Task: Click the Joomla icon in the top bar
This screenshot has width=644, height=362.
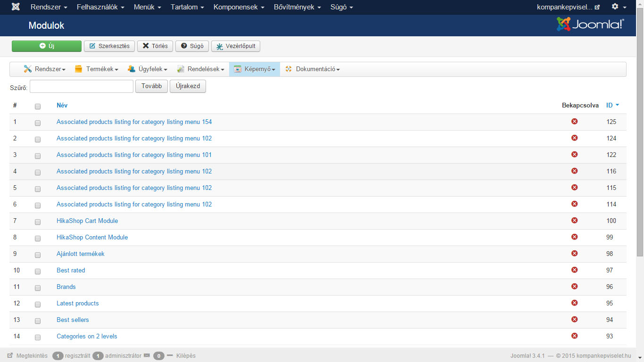Action: pos(16,7)
